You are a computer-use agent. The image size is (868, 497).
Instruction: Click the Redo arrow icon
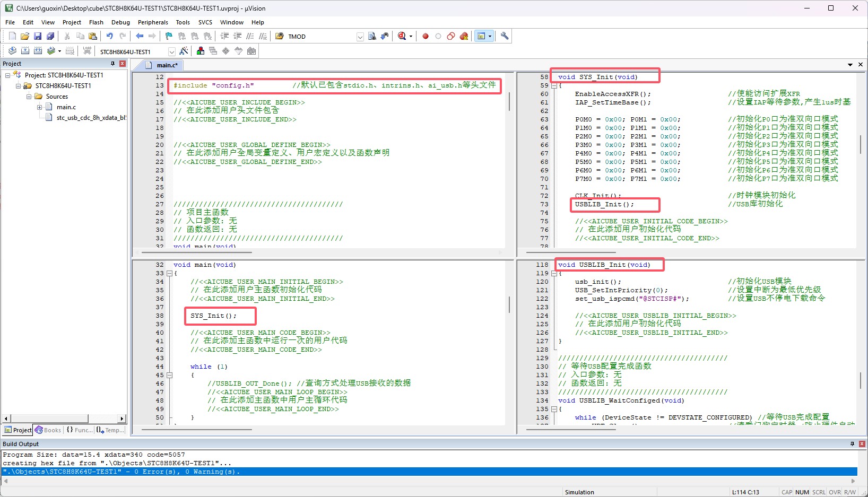point(123,36)
